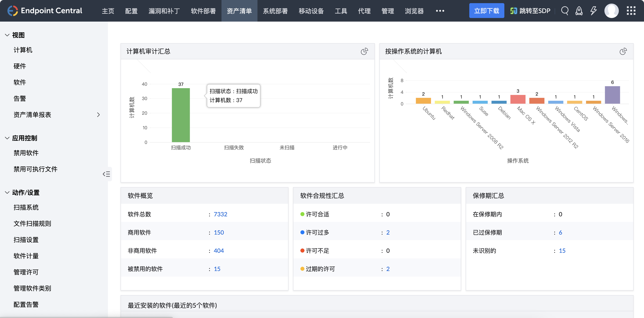Click the Endpoint Central logo
Viewport: 644px width, 318px height.
coord(45,11)
